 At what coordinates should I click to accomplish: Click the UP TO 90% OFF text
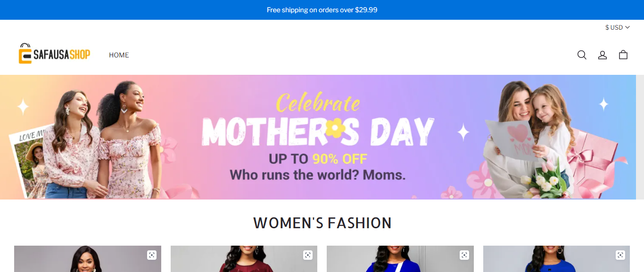(318, 159)
